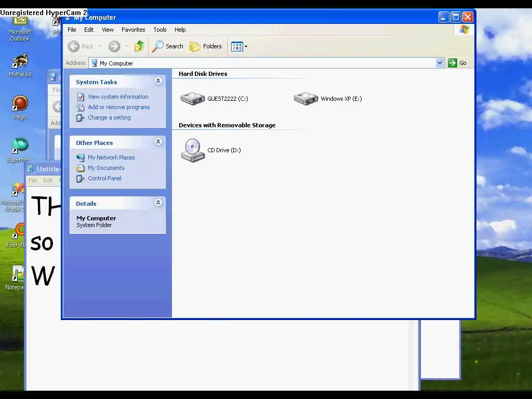Collapse the System Tasks panel
This screenshot has width=532, height=399.
pyautogui.click(x=158, y=81)
